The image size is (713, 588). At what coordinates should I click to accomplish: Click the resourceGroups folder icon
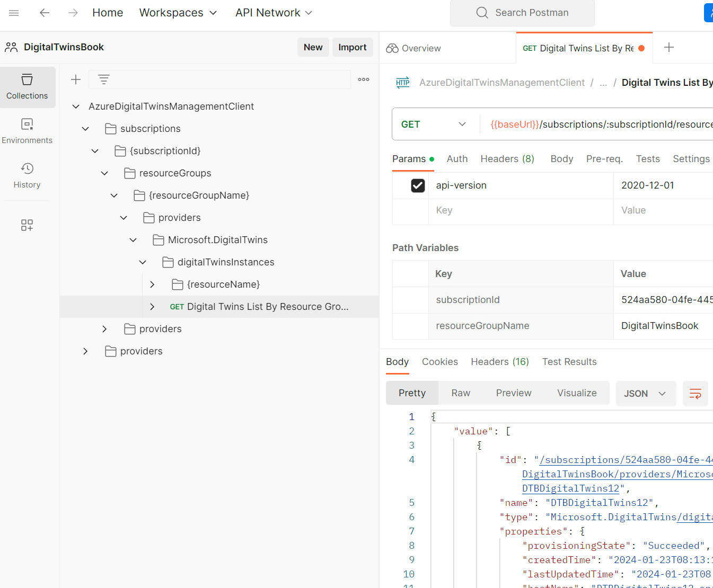coord(130,173)
